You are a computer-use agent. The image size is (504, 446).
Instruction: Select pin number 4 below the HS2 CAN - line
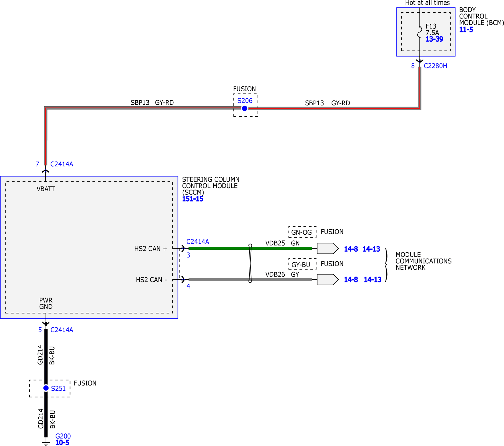(x=188, y=286)
